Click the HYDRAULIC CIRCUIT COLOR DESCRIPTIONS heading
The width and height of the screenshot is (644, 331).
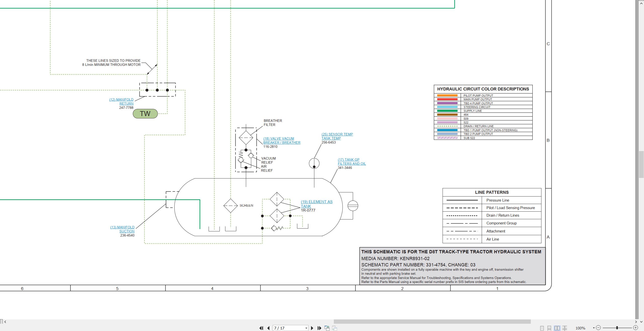tap(483, 89)
